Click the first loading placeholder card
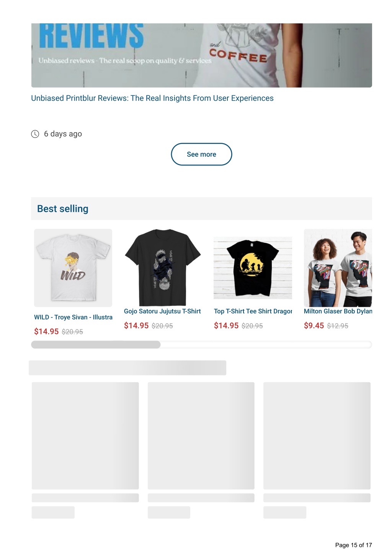Screen dimensions: 392x555 pos(85,435)
